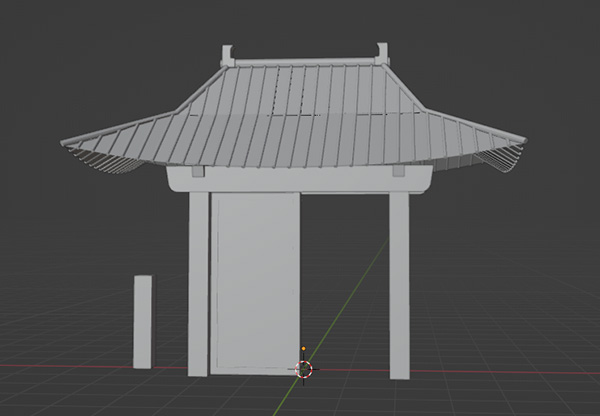Select the horizontal beam under the roof
The image size is (600, 416).
click(300, 180)
